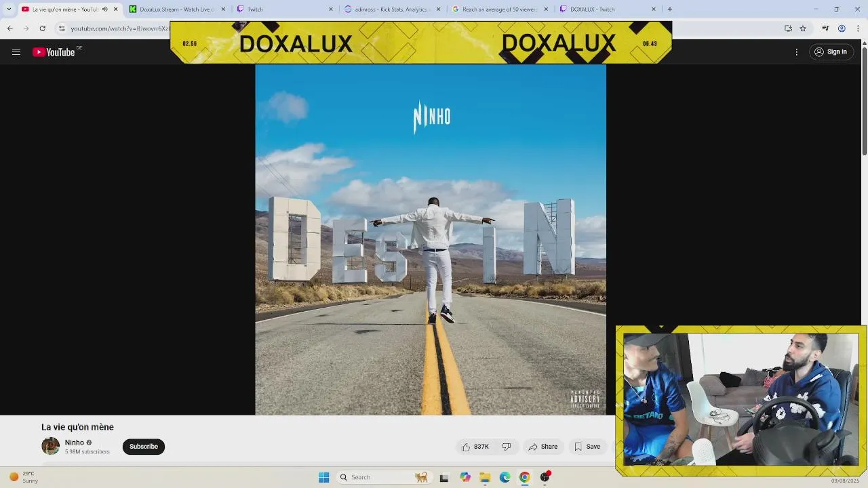Click the Sign in button
Viewport: 868px width, 488px height.
(x=831, y=52)
